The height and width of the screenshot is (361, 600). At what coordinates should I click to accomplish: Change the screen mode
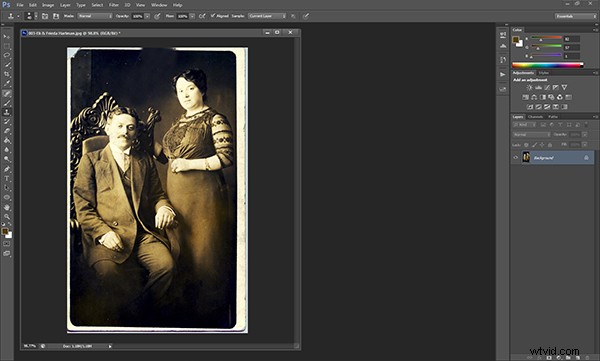click(x=7, y=253)
